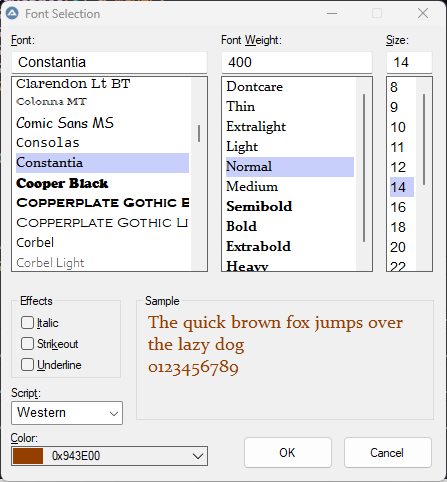Click the Font name input field
This screenshot has height=482, width=447.
(109, 62)
